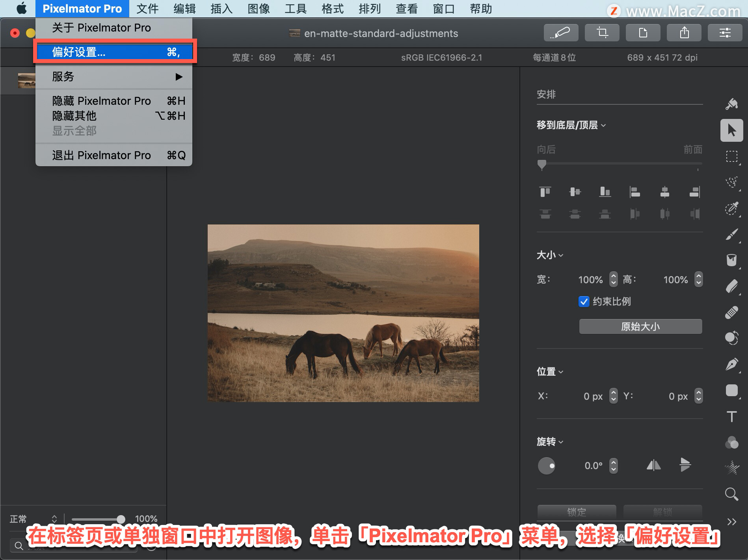Select the Pen tool
Image resolution: width=748 pixels, height=560 pixels.
point(731,364)
